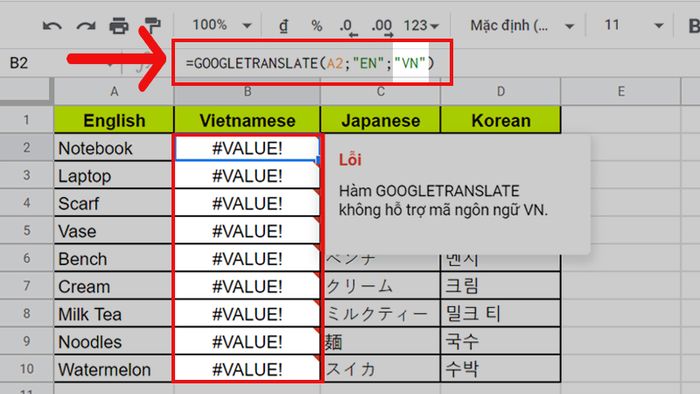This screenshot has width=700, height=394.
Task: Select Japanese cell 麺
Action: click(x=380, y=341)
